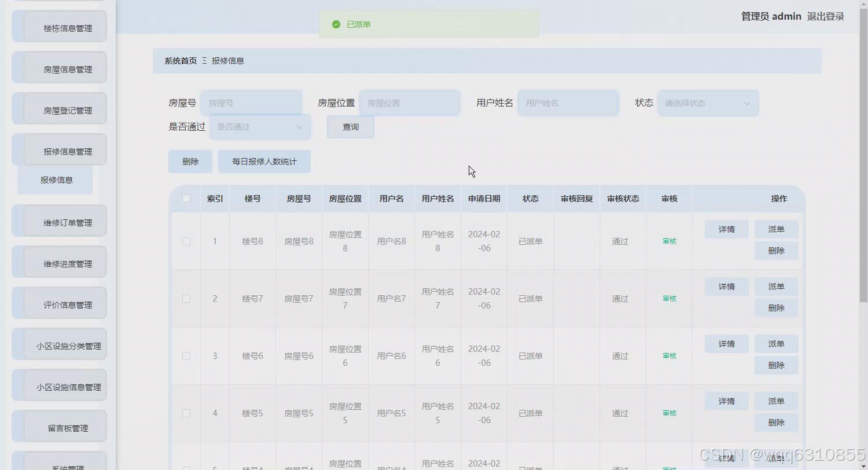Click 退出登录 to log out

click(826, 16)
